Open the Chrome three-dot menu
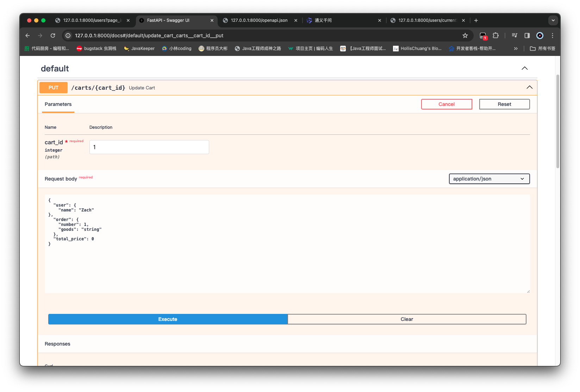 click(553, 36)
